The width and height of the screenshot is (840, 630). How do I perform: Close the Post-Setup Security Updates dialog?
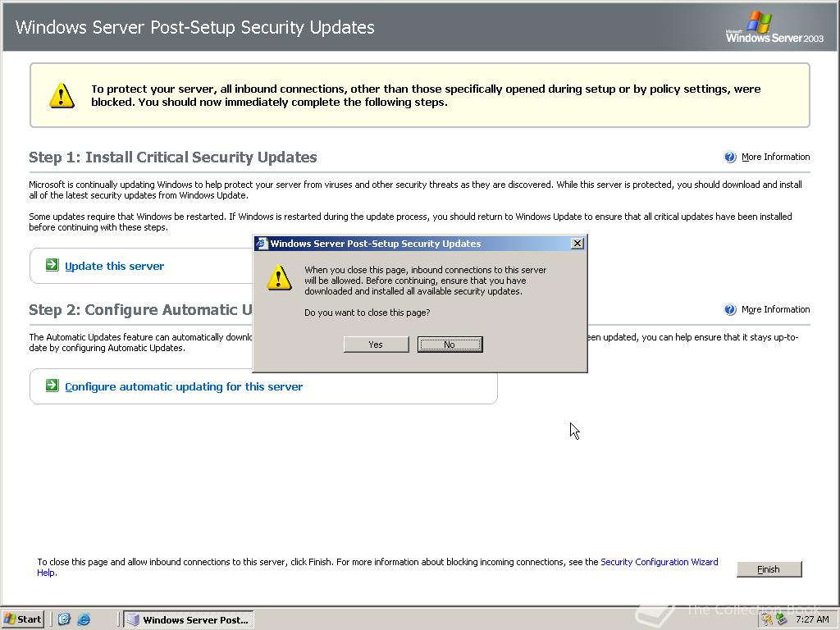pyautogui.click(x=577, y=244)
